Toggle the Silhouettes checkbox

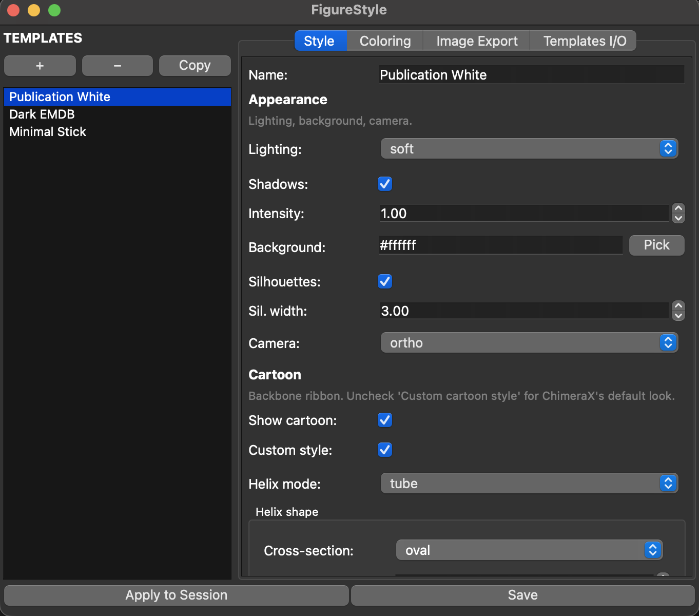pos(385,281)
